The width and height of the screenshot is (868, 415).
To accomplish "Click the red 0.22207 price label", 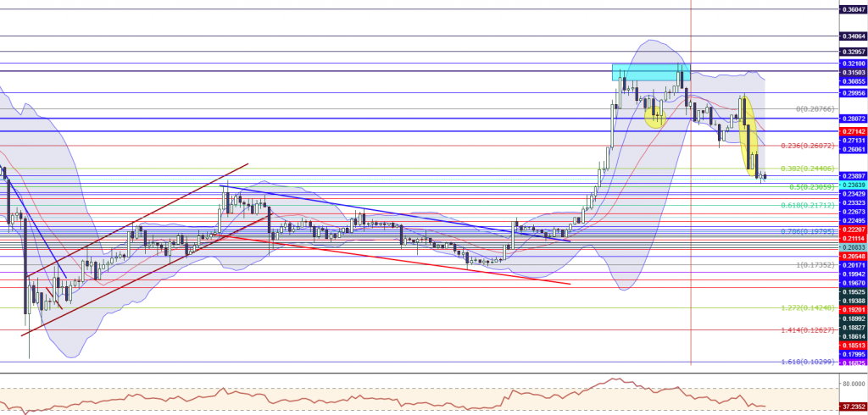I will pos(854,229).
